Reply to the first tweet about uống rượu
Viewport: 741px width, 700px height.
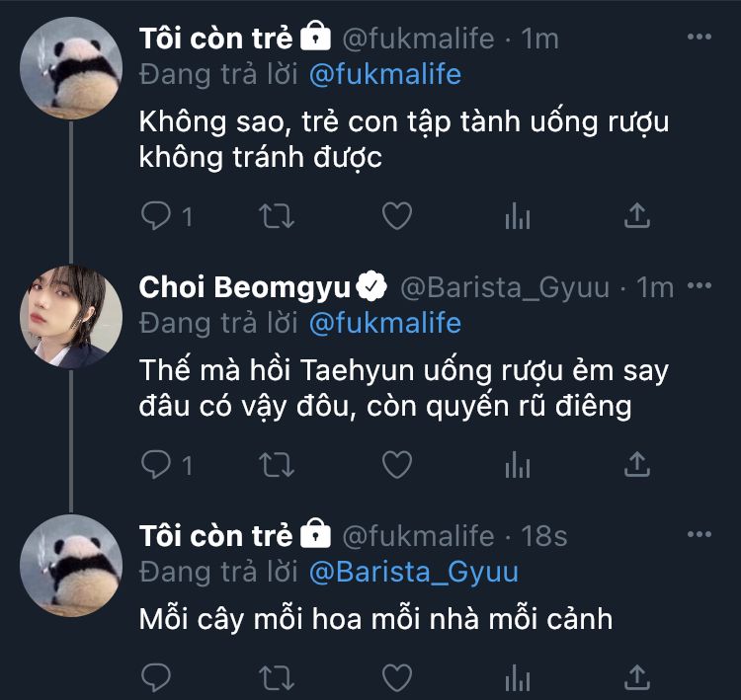pyautogui.click(x=157, y=215)
